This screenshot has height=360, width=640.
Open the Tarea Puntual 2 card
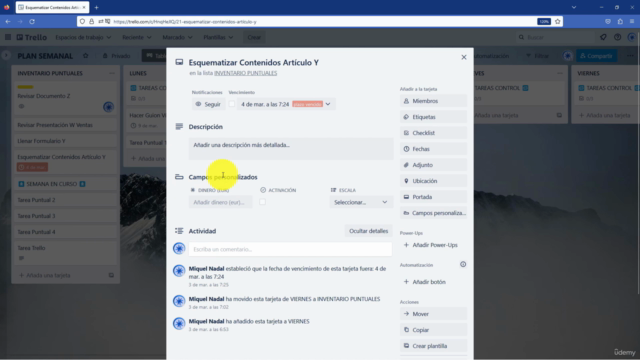pos(65,200)
